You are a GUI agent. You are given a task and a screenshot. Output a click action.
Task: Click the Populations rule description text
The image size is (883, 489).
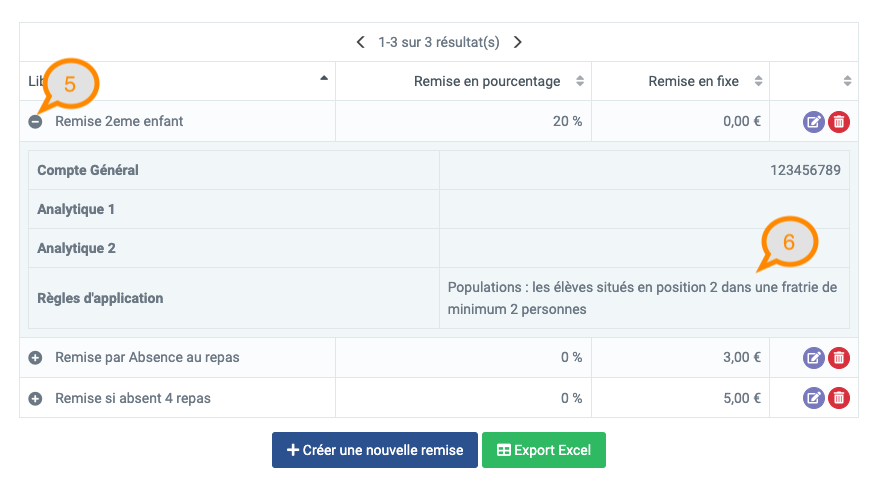(642, 298)
